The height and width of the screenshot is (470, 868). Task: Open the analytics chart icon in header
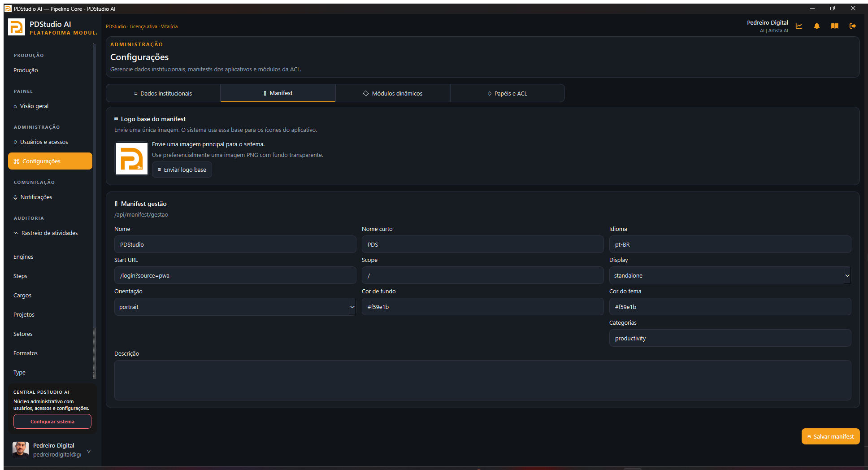799,26
